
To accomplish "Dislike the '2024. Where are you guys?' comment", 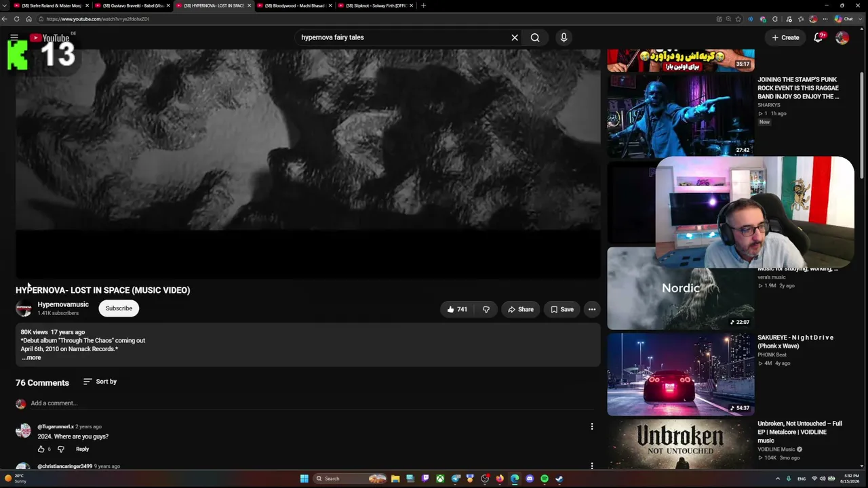I will click(61, 449).
